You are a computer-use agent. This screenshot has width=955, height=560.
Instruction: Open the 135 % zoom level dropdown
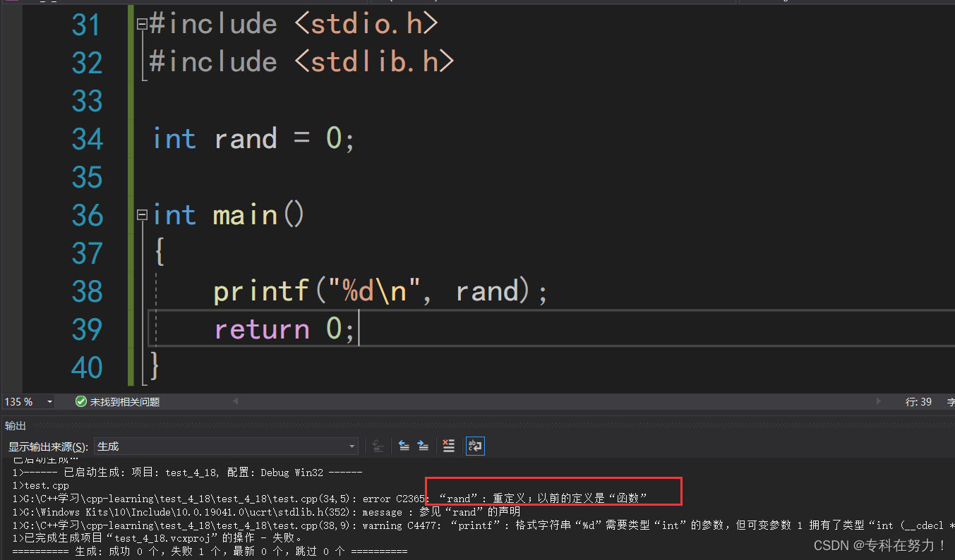(49, 402)
